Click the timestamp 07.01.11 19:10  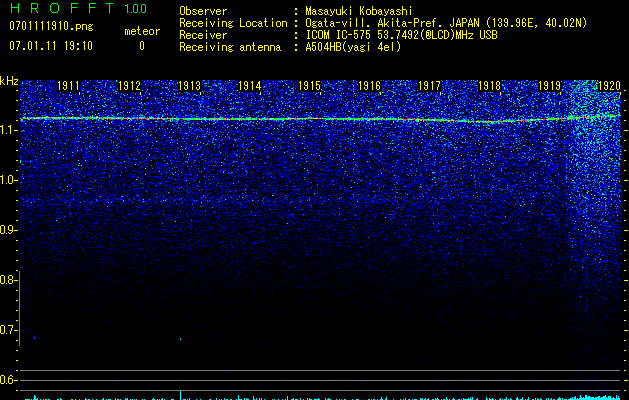click(51, 46)
